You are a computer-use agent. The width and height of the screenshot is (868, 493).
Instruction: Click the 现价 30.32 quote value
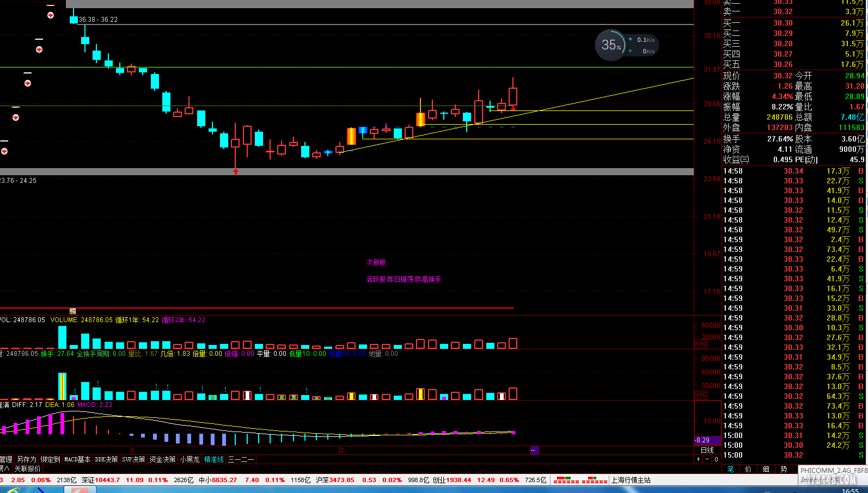point(783,76)
